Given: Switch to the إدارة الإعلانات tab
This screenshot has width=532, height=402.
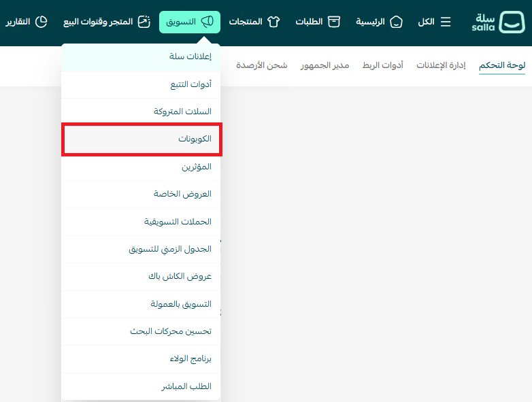Looking at the screenshot, I should tap(441, 65).
